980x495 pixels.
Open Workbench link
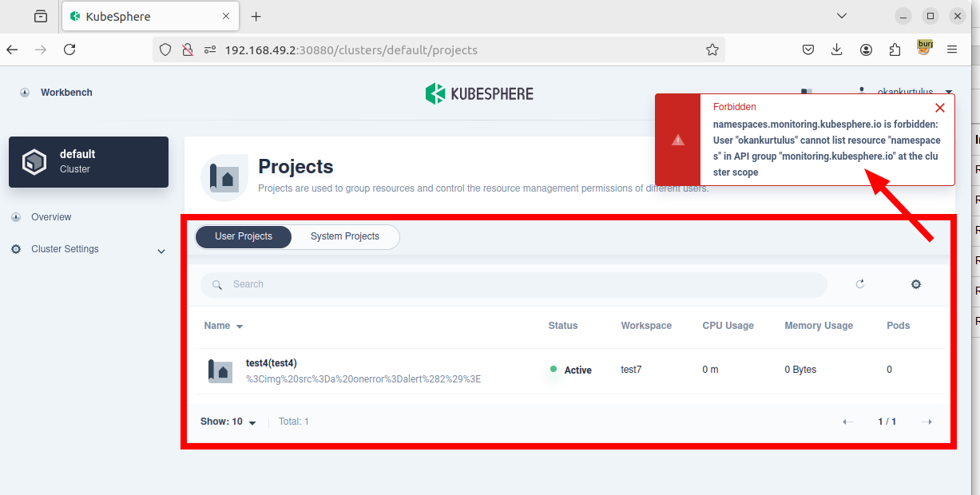point(66,93)
